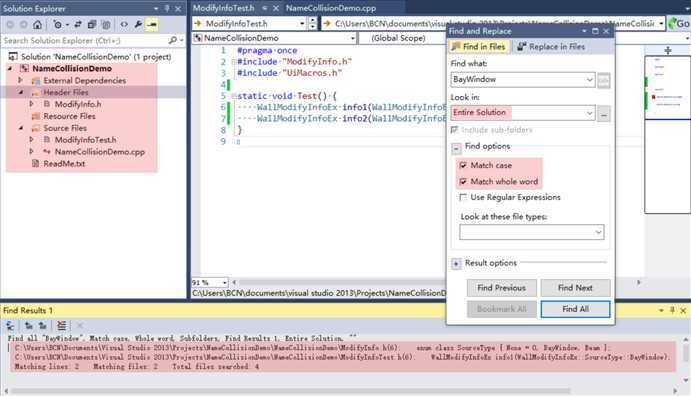This screenshot has height=396, width=691.
Task: Open the pending changes filter clock icon
Action: [x=57, y=25]
